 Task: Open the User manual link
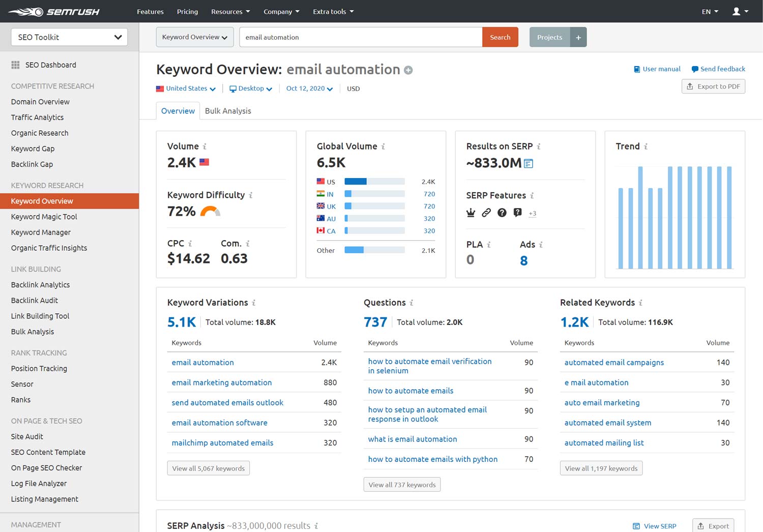click(657, 69)
